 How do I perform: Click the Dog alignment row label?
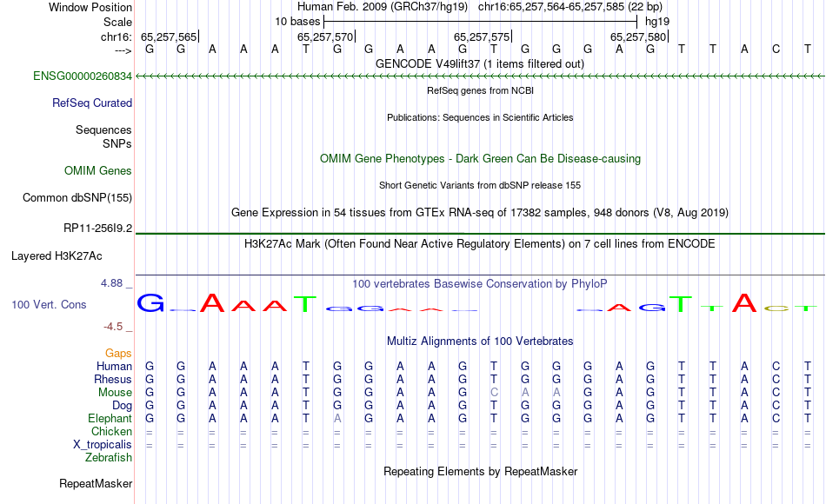coord(122,406)
